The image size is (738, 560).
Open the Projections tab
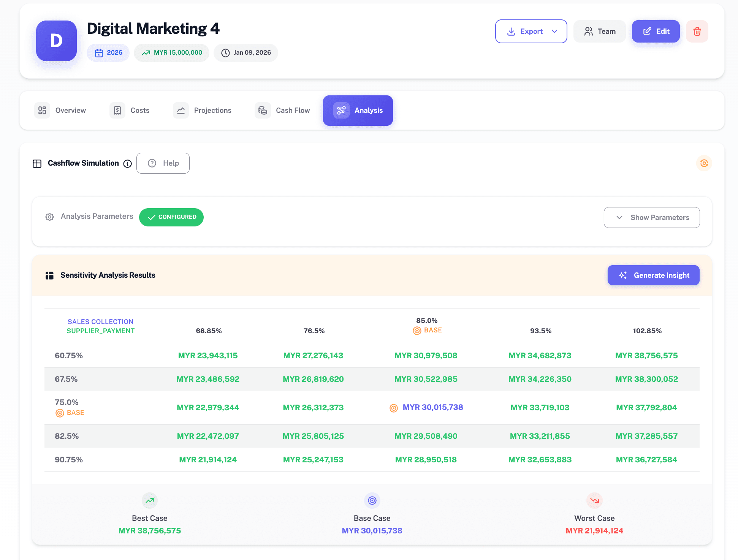point(203,111)
